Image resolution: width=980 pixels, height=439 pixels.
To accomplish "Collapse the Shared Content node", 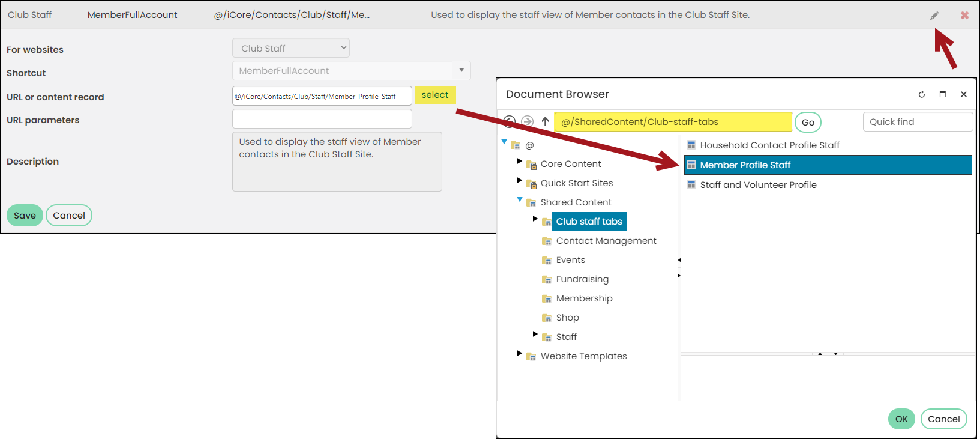I will pyautogui.click(x=520, y=199).
